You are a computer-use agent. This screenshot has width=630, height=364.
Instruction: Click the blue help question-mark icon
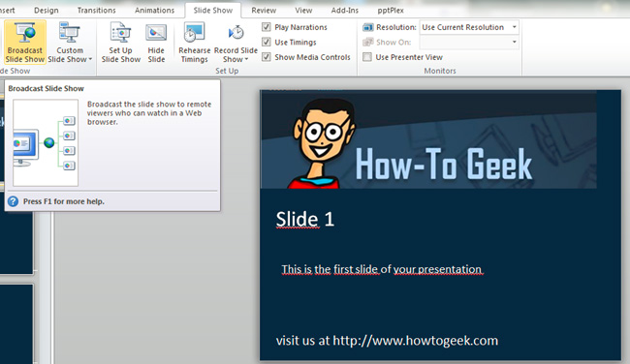click(x=14, y=201)
